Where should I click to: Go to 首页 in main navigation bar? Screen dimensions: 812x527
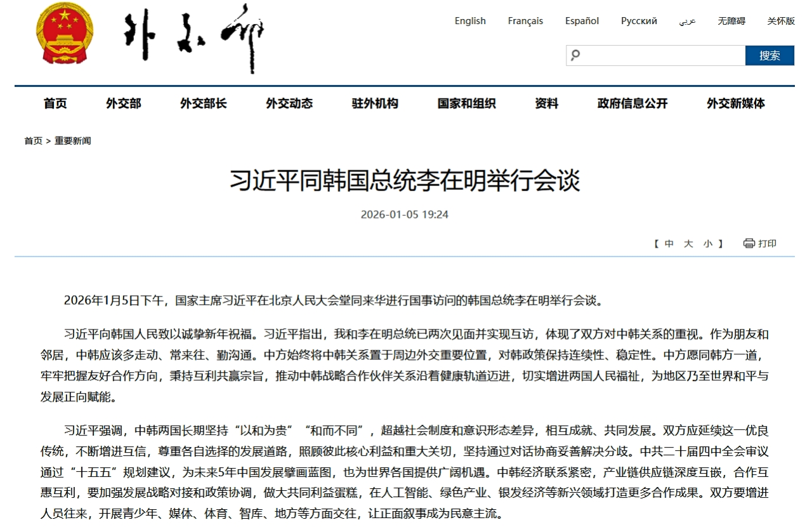[55, 103]
